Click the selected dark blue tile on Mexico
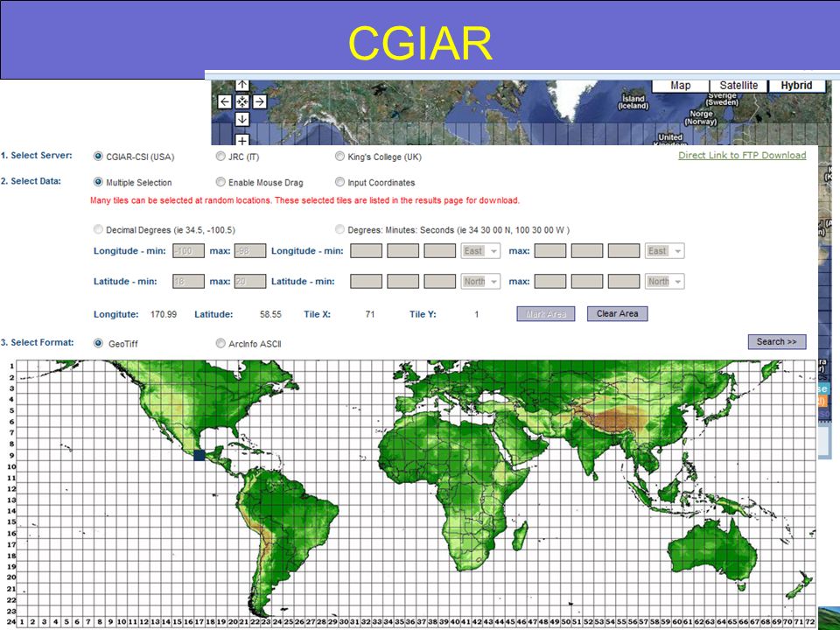 (199, 455)
